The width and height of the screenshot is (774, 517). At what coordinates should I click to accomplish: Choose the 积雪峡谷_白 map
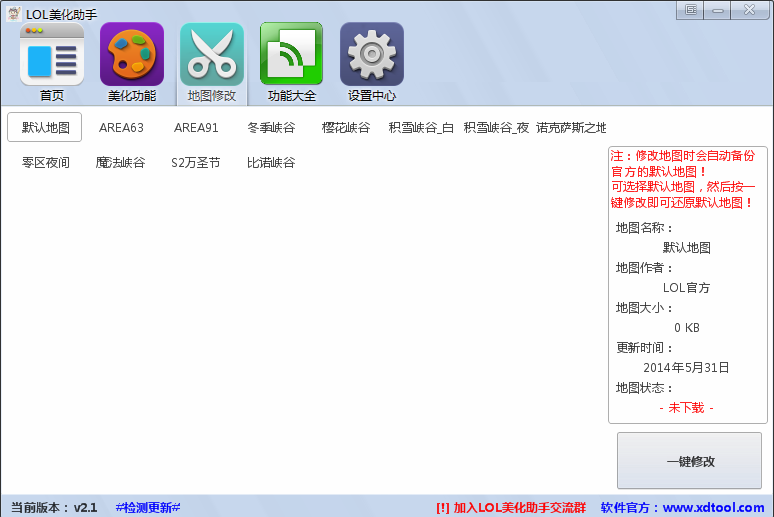[x=421, y=128]
